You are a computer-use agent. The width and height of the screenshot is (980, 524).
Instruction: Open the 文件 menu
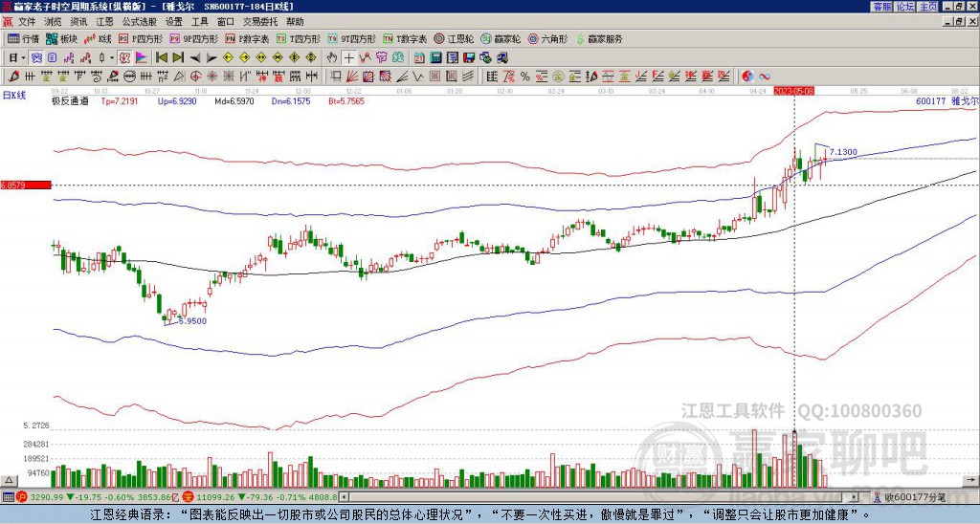click(27, 22)
